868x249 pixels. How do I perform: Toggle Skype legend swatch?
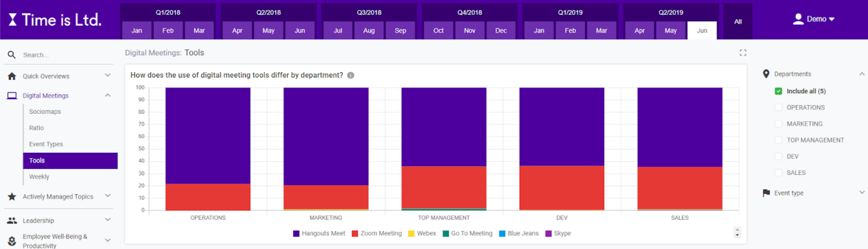[x=548, y=233]
